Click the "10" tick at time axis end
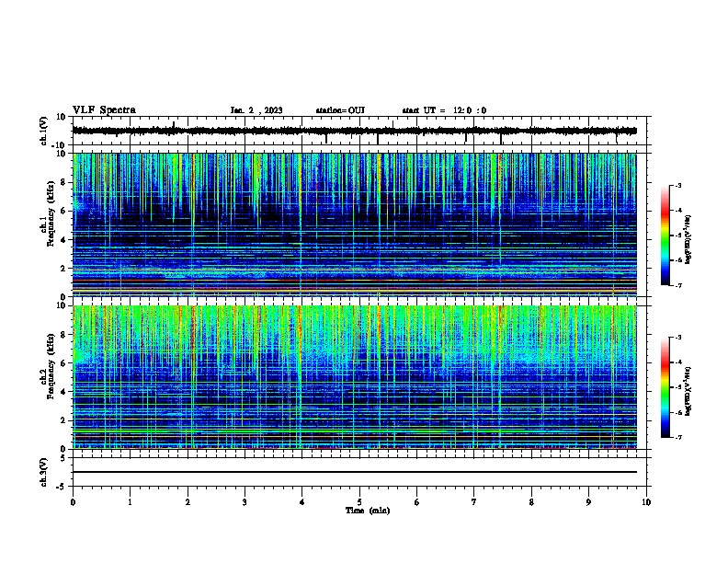The image size is (728, 563). [x=646, y=502]
